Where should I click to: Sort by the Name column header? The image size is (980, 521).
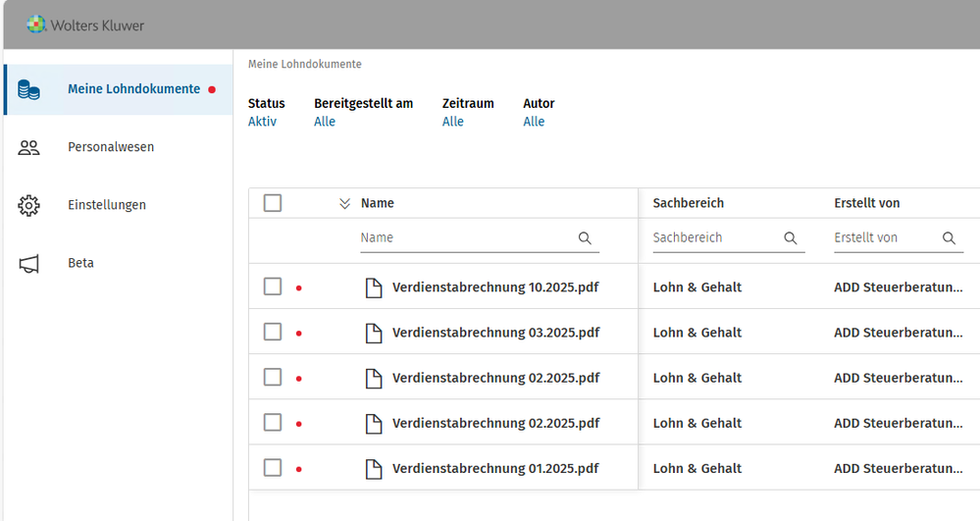click(378, 203)
